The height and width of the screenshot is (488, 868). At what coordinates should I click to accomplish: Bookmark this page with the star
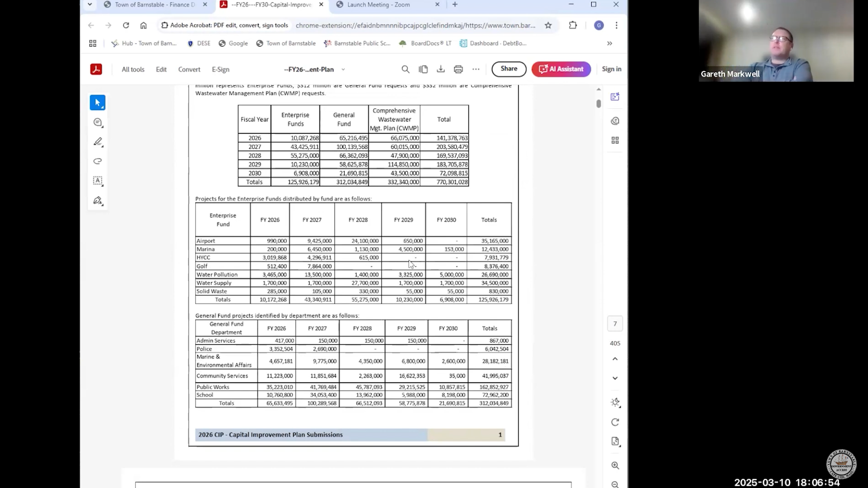[548, 26]
